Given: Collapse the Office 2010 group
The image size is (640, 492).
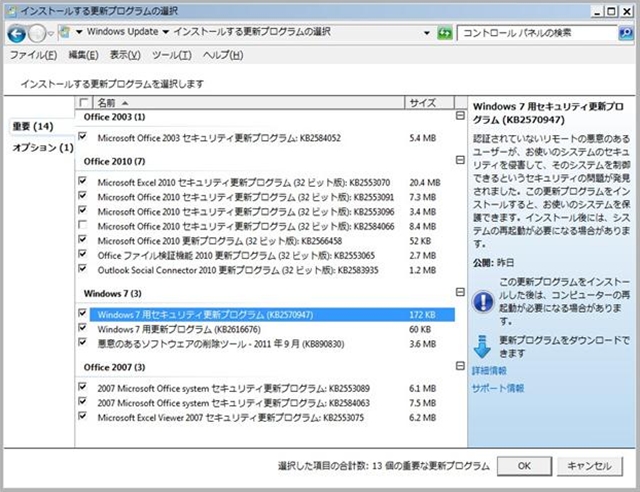Looking at the screenshot, I should 460,160.
